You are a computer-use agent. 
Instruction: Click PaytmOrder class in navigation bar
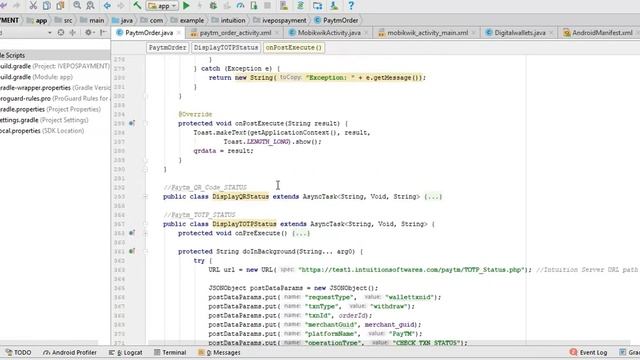(336, 20)
